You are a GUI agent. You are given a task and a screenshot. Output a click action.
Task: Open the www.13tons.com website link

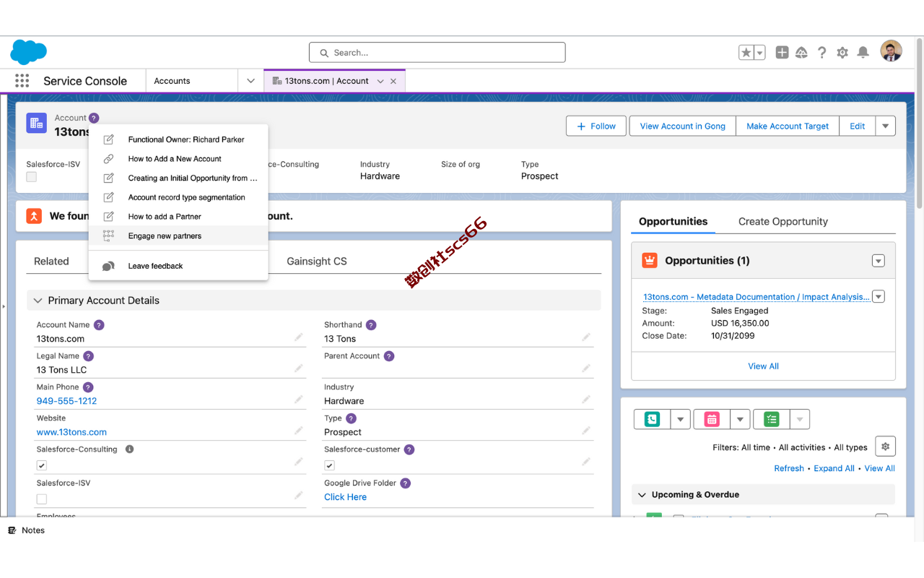point(71,432)
